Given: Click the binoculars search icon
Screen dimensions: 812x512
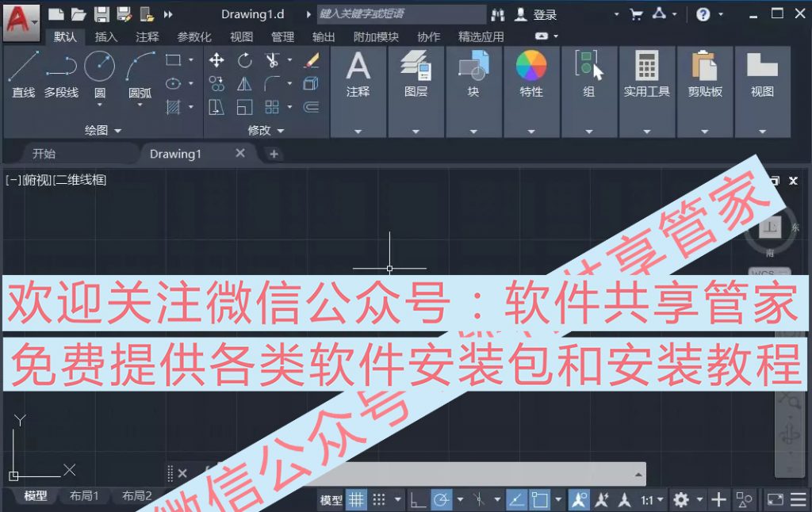Looking at the screenshot, I should click(498, 14).
